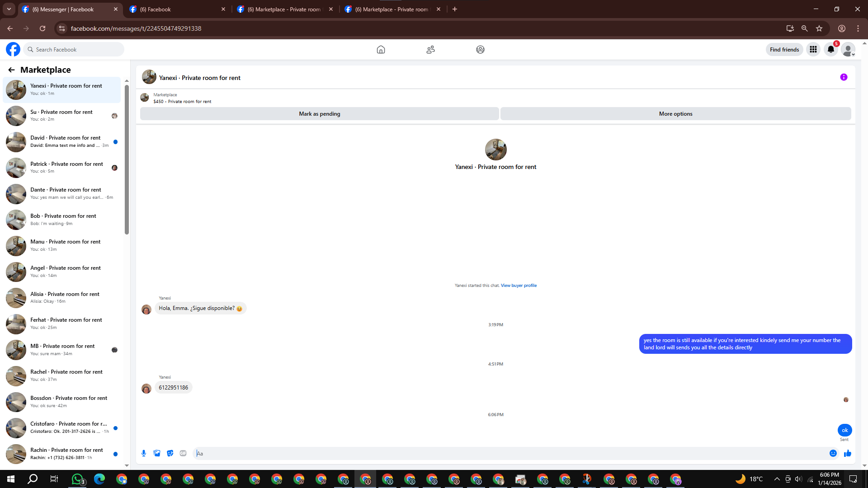Open the sticker picker icon

(x=170, y=453)
